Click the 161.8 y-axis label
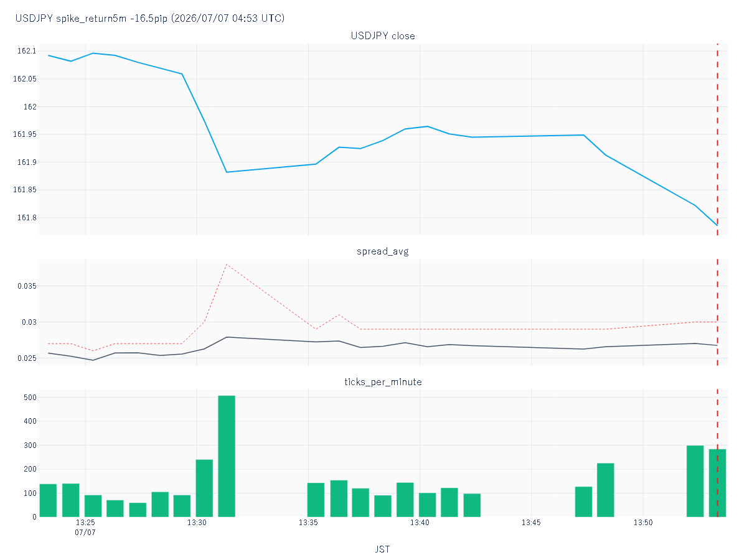Screen dimensions: 747x560 tap(26, 218)
